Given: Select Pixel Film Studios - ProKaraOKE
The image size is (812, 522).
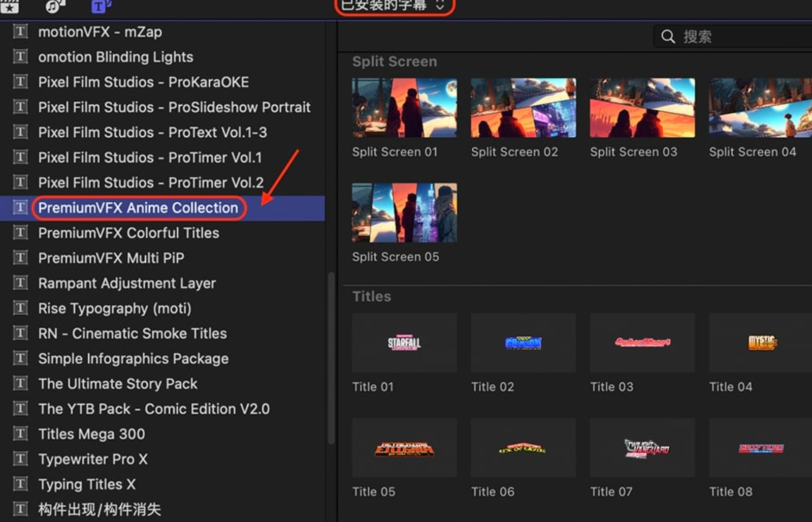Looking at the screenshot, I should [x=144, y=82].
